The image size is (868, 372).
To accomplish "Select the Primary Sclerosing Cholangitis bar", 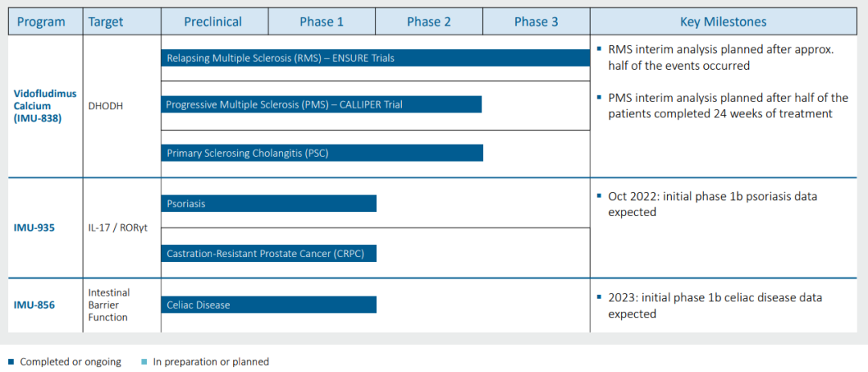I will (322, 153).
